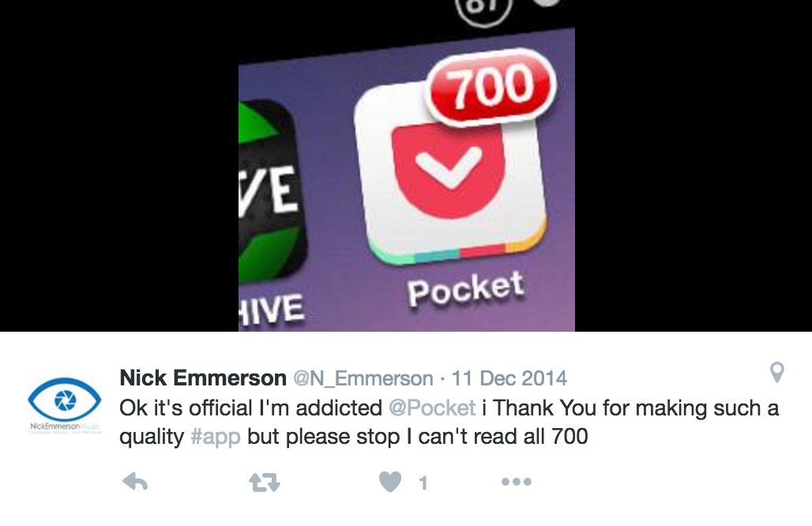812x526 pixels.
Task: Open the 11 Dec 2014 timestamp link
Action: point(509,378)
